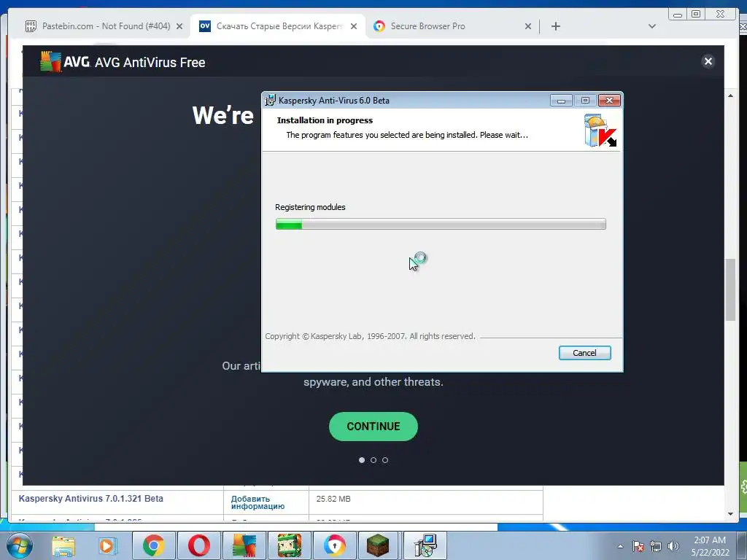Show hidden system tray icons
The width and height of the screenshot is (747, 560).
(620, 546)
